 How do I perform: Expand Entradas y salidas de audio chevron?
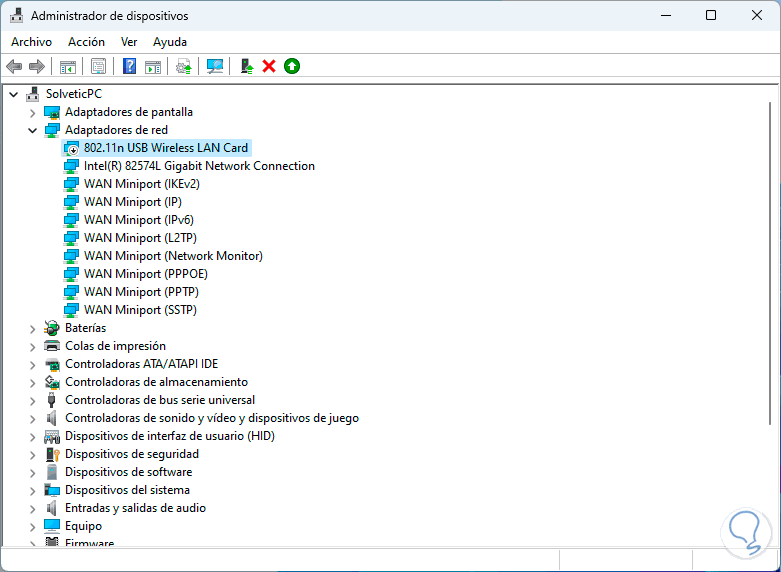point(32,508)
